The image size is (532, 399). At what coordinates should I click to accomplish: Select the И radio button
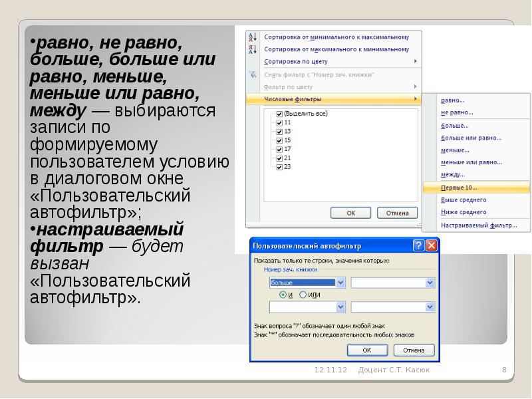[x=283, y=295]
